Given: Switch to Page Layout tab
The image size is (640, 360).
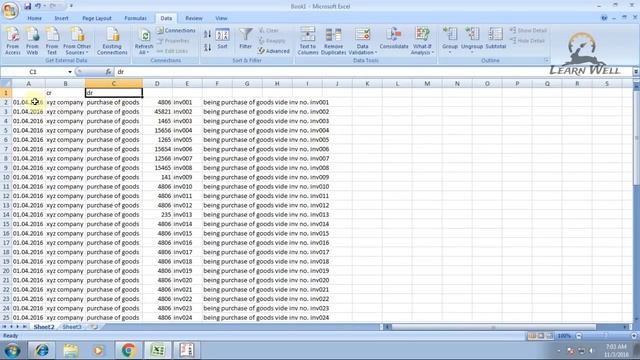Looking at the screenshot, I should (97, 18).
